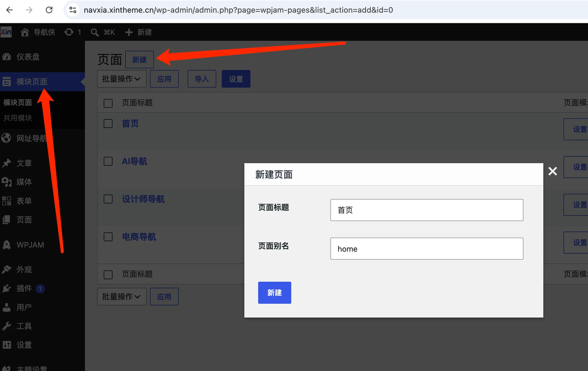Viewport: 588px width, 371px height.
Task: Click the browser forward arrow
Action: [29, 10]
